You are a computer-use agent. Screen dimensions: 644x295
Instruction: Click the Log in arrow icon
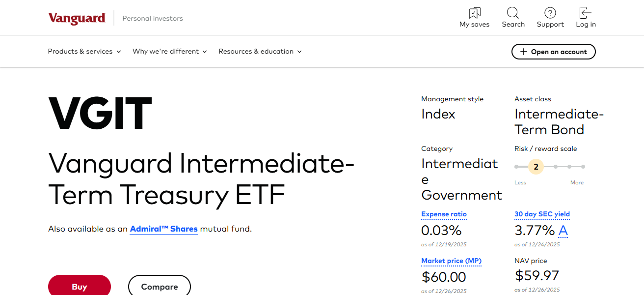[585, 12]
